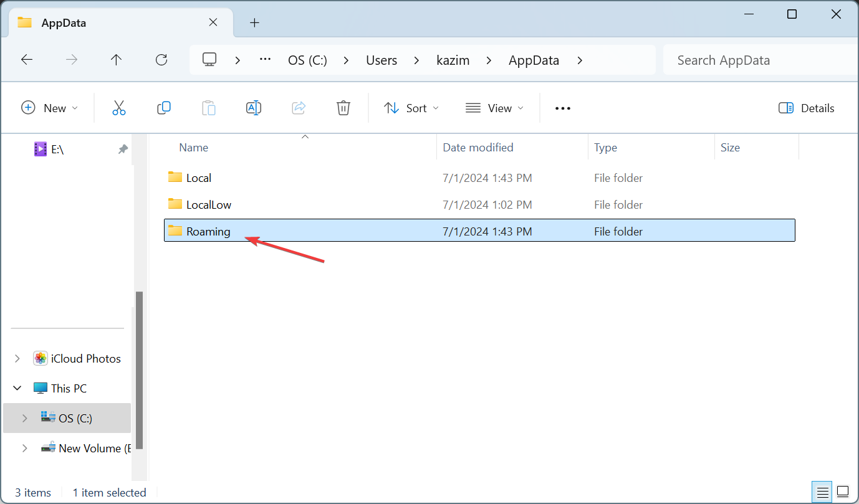The width and height of the screenshot is (859, 504).
Task: Open the New dropdown menu
Action: point(50,108)
